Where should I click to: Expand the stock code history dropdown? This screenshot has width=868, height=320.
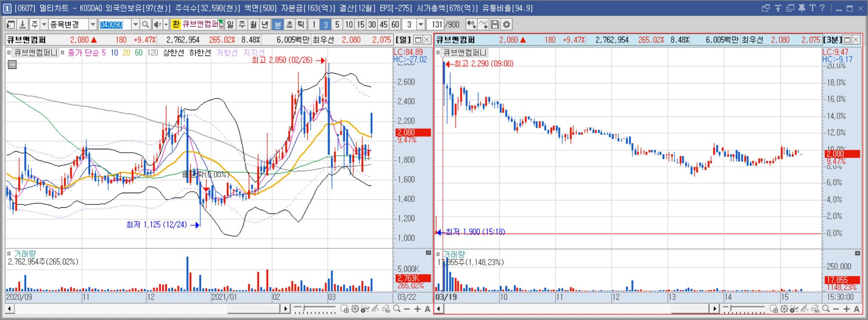[136, 24]
